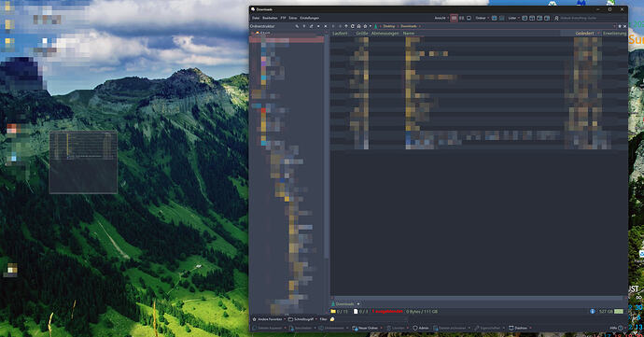Click the user icon left of search field
The image size is (644, 337).
tap(556, 18)
